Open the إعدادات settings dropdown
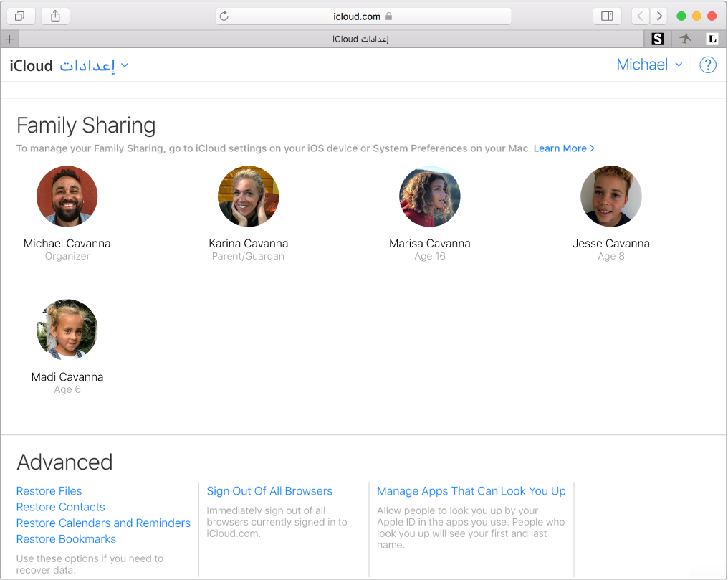This screenshot has height=580, width=728. [x=91, y=65]
